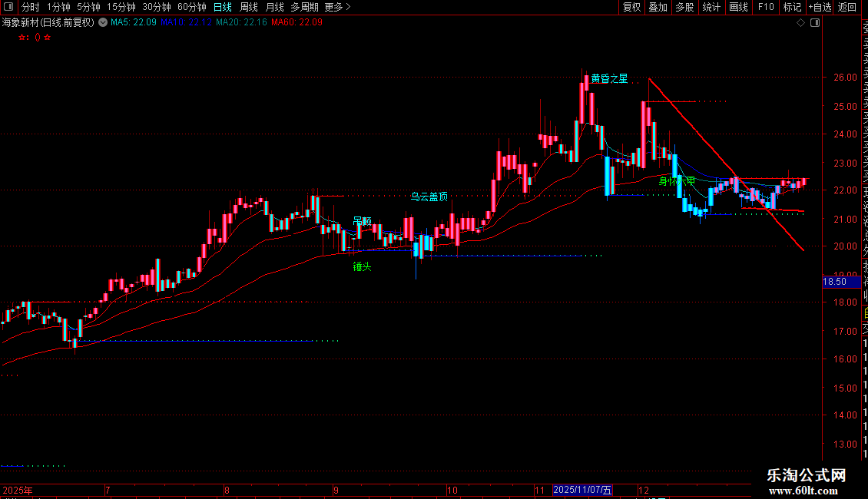Select the 1分钟 period tab

click(58, 7)
